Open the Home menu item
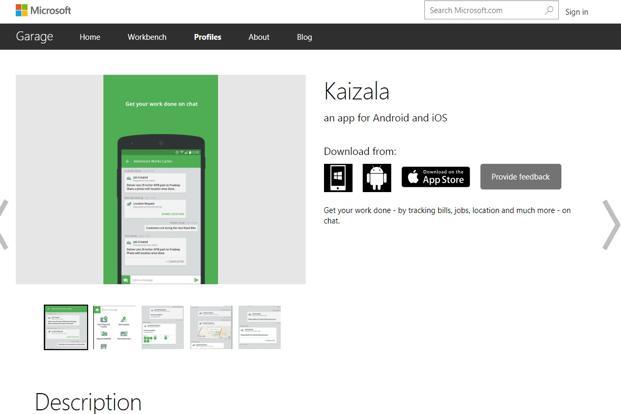The width and height of the screenshot is (621, 414). pos(90,37)
